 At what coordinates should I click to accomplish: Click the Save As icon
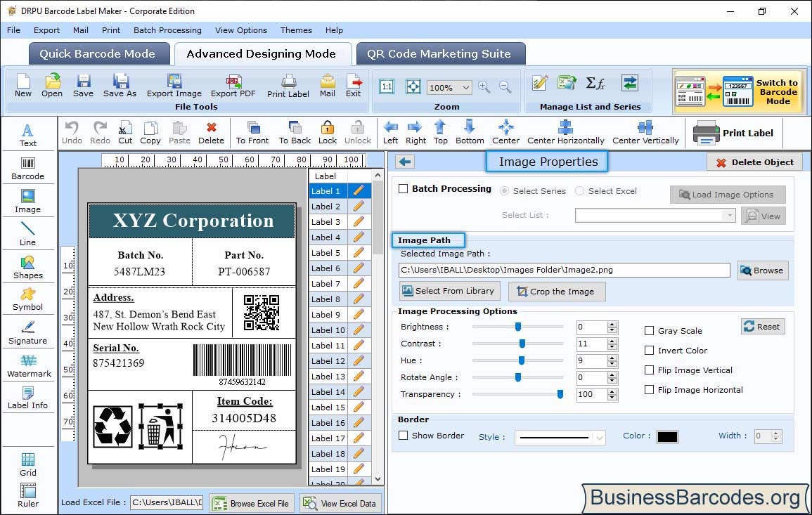tap(120, 86)
